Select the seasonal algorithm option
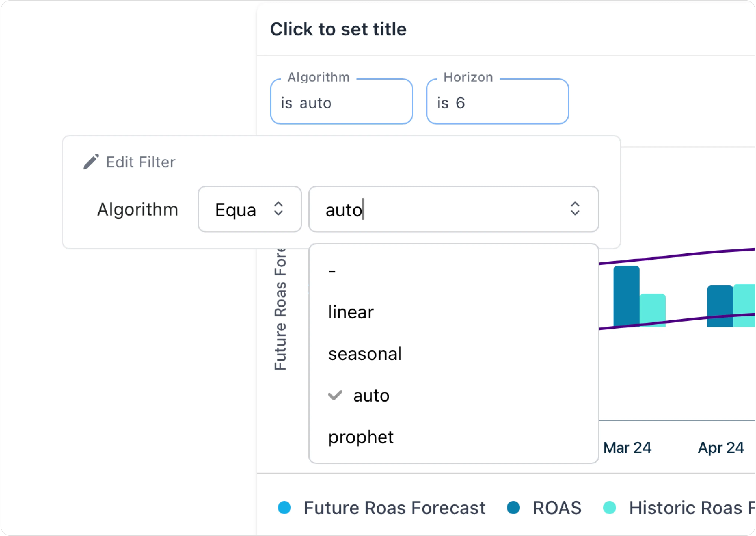This screenshot has width=756, height=536. 365,354
